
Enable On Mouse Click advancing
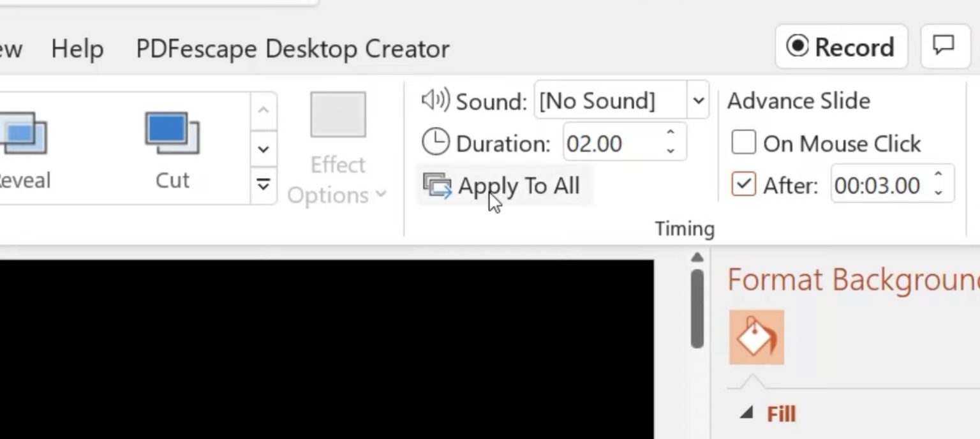(x=743, y=142)
